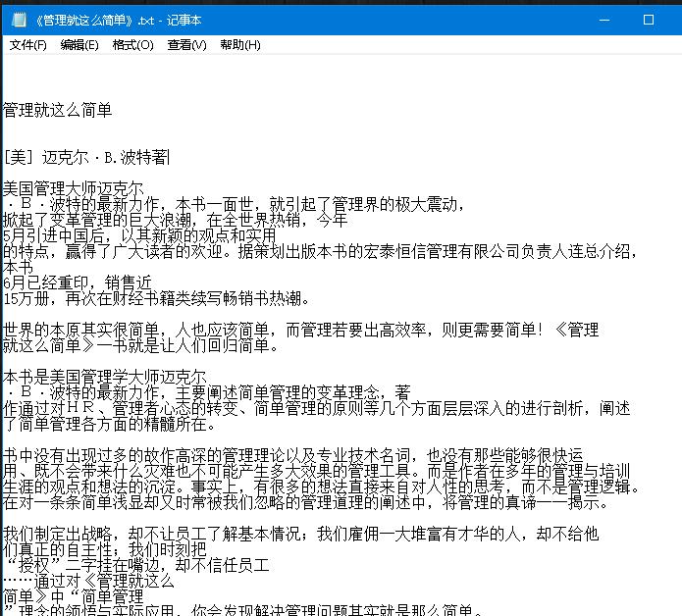Open the 查看(V) menu
The height and width of the screenshot is (616, 682).
[x=187, y=45]
